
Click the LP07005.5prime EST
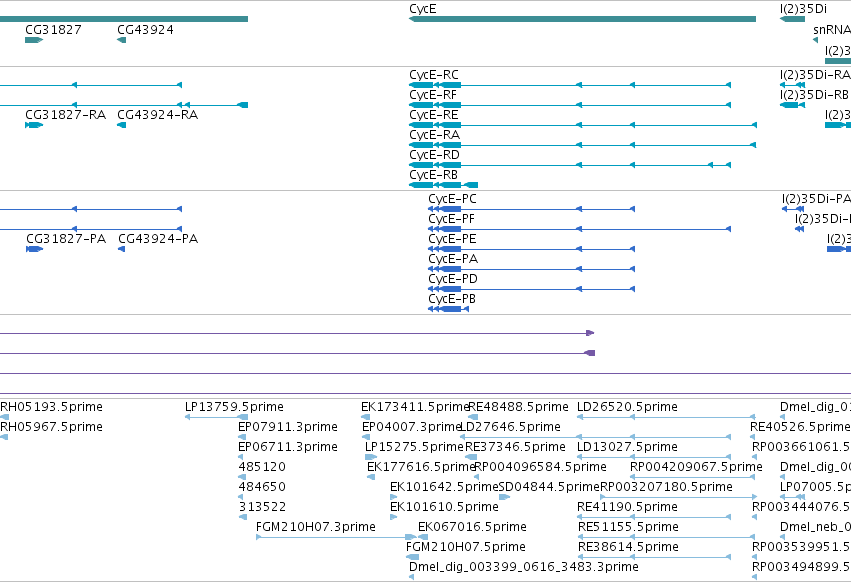792,497
